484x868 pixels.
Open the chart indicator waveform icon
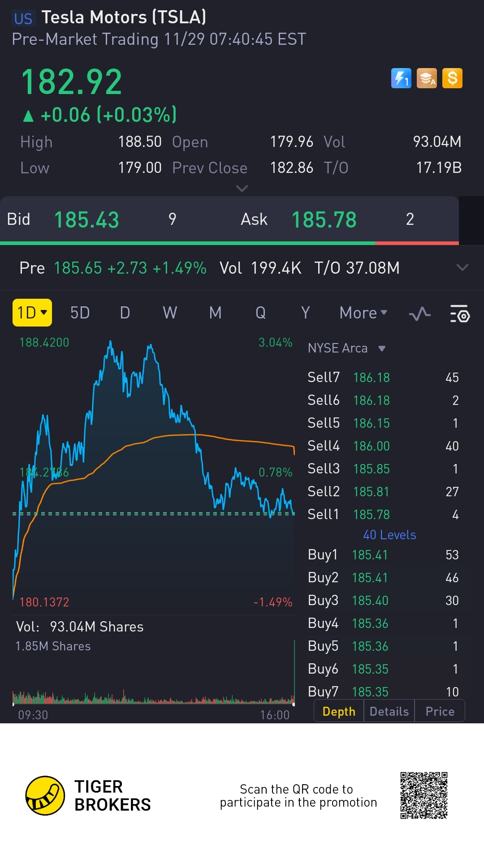point(420,314)
